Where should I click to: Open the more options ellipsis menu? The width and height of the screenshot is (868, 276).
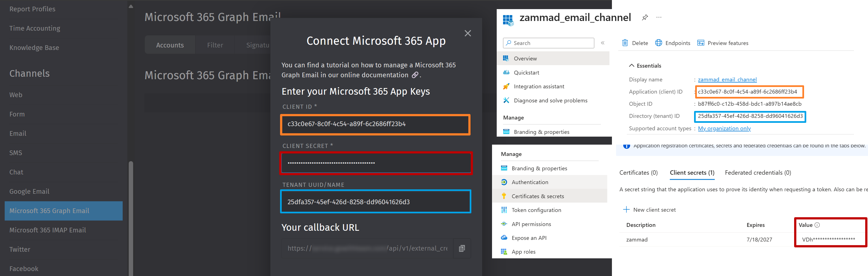[659, 18]
